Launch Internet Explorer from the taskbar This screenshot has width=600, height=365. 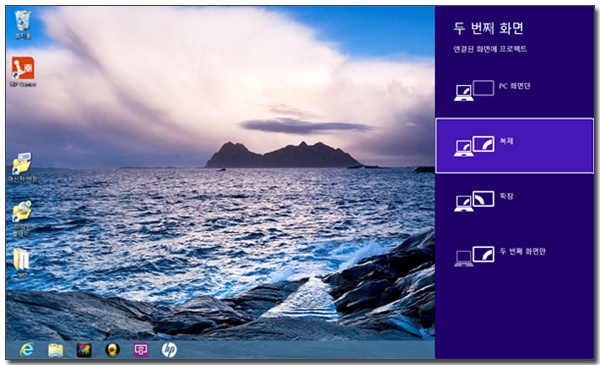(x=27, y=350)
